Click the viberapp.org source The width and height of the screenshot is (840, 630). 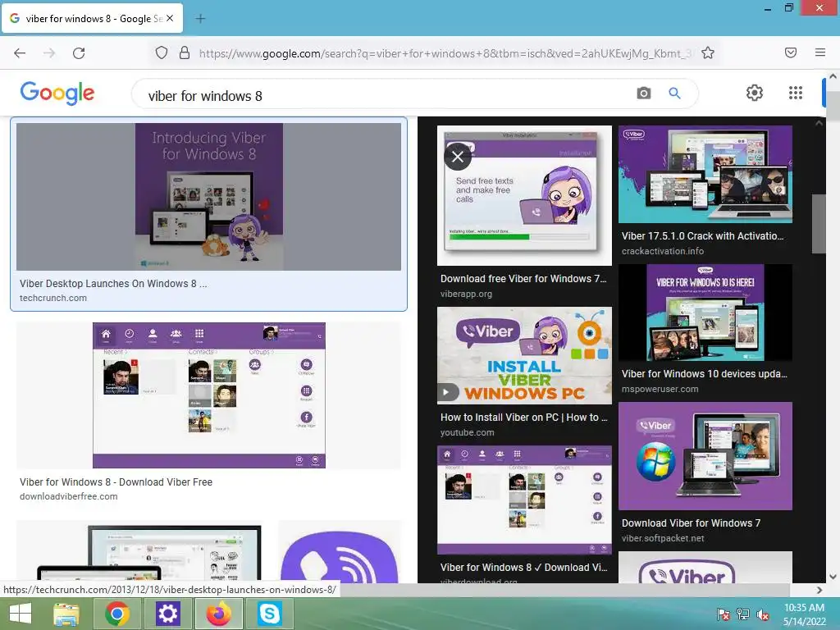pyautogui.click(x=466, y=294)
